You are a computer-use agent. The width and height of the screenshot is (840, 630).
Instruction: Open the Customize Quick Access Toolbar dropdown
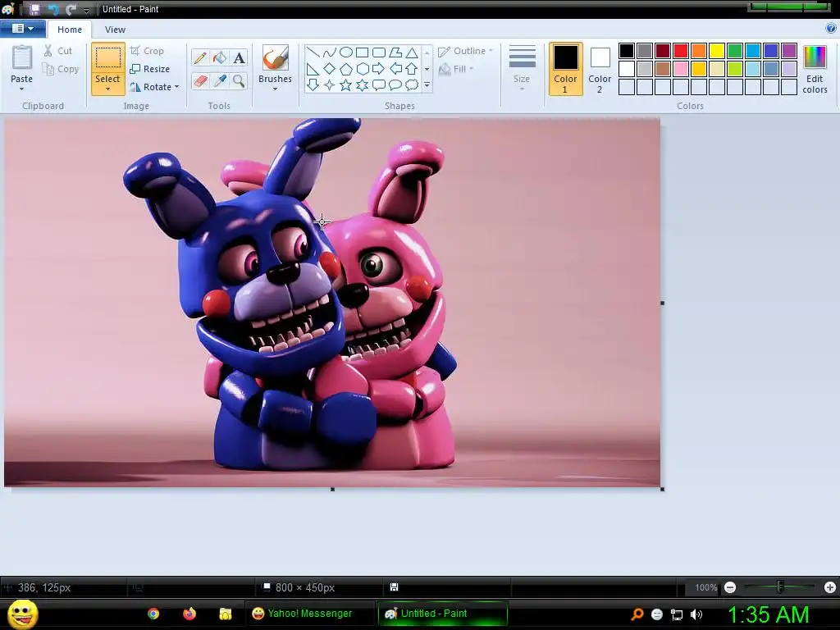[x=86, y=10]
